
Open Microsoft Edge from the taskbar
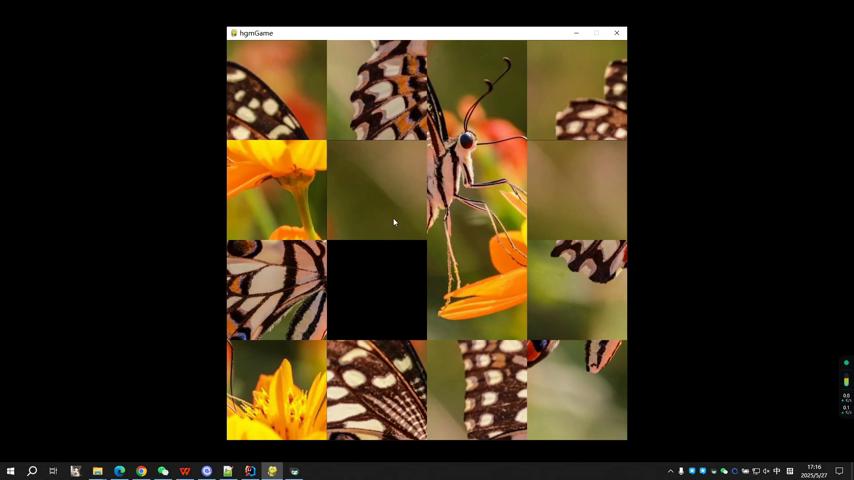[x=119, y=471]
